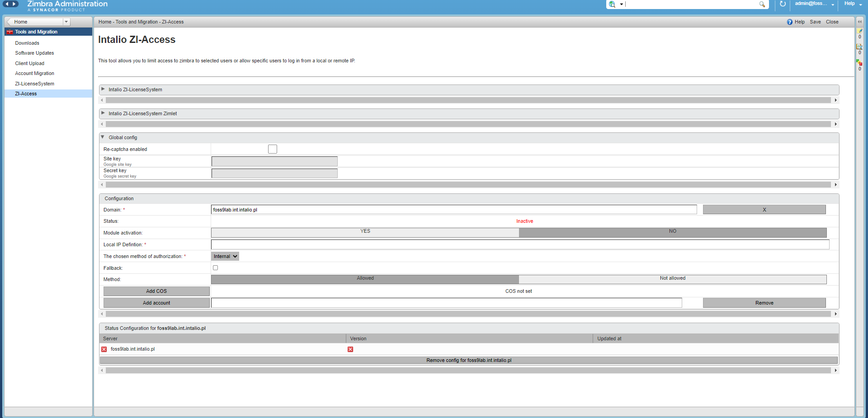Click the top search input box

click(x=692, y=4)
